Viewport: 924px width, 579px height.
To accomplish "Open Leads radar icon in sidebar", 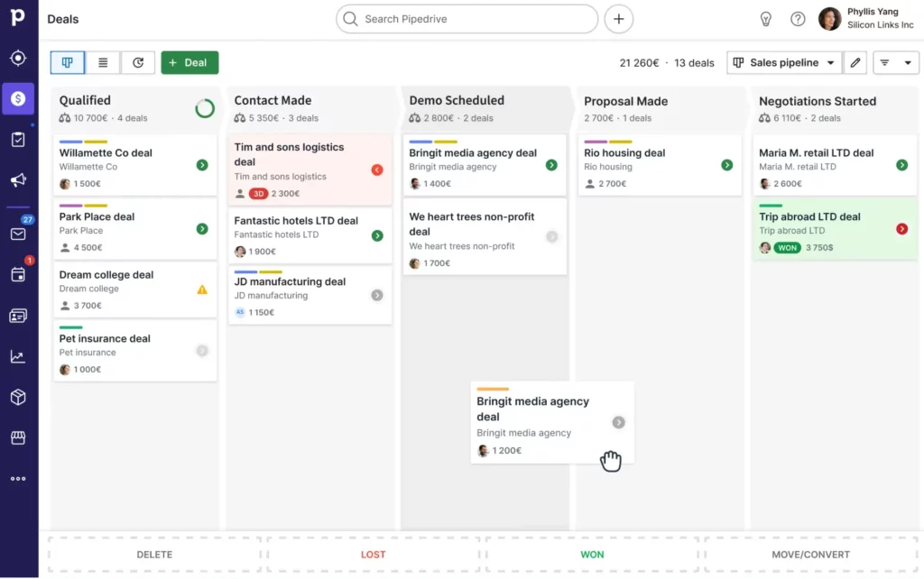I will 18,58.
